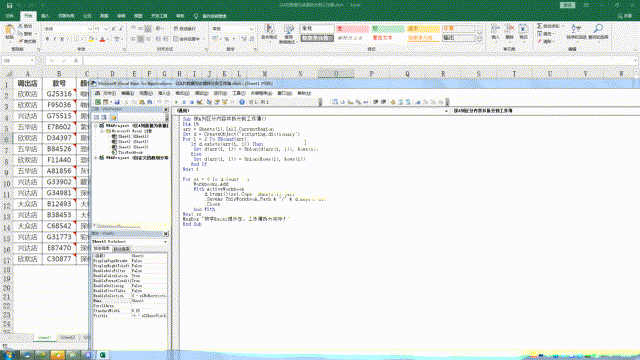Collapse the first VBAProject tree node
Image resolution: width=640 pixels, height=360 pixels.
pos(96,126)
